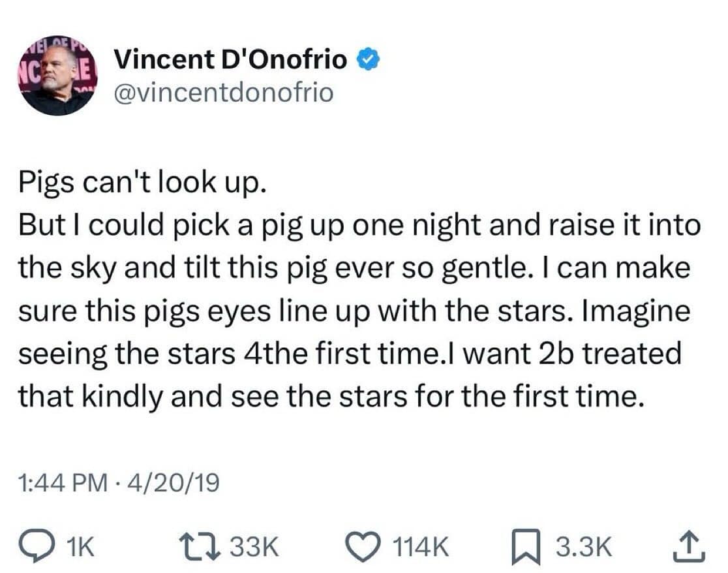The image size is (728, 573).
Task: Open the @vincentdonofrio handle link
Action: 223,93
